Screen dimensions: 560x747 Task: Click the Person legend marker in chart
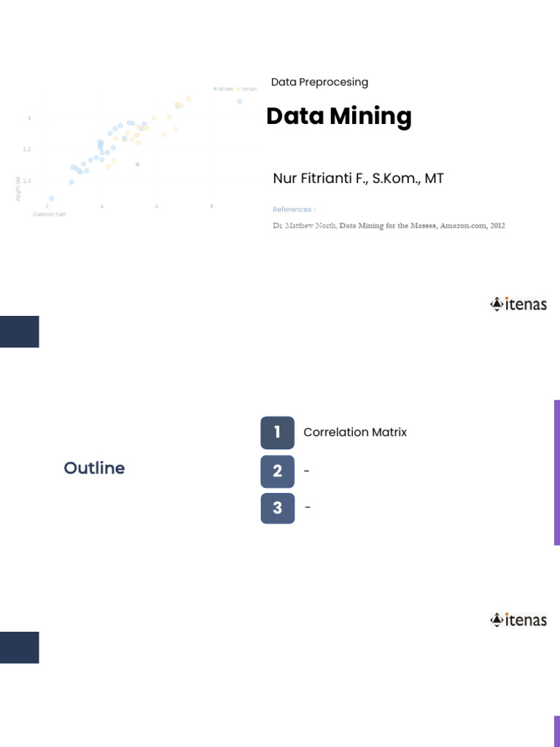(238, 89)
